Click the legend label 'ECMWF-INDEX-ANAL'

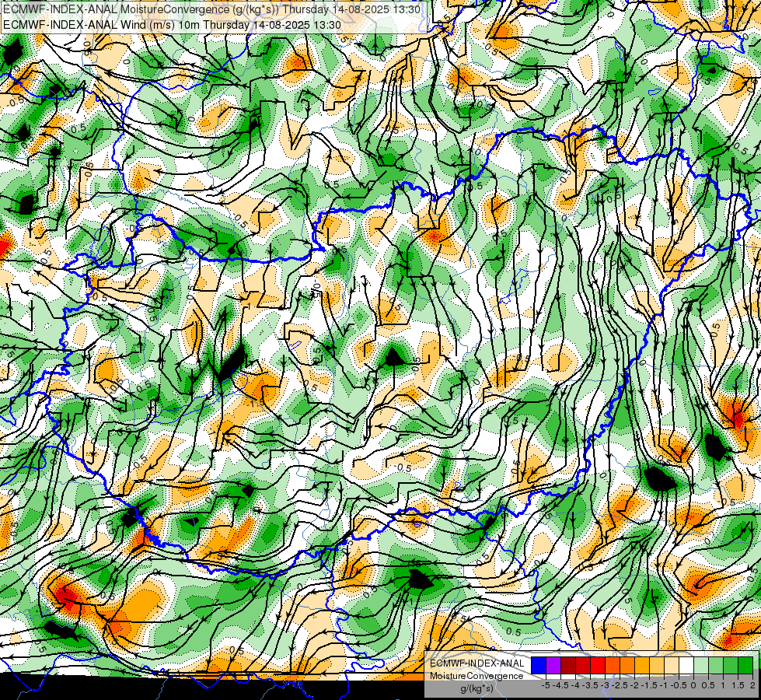[477, 663]
